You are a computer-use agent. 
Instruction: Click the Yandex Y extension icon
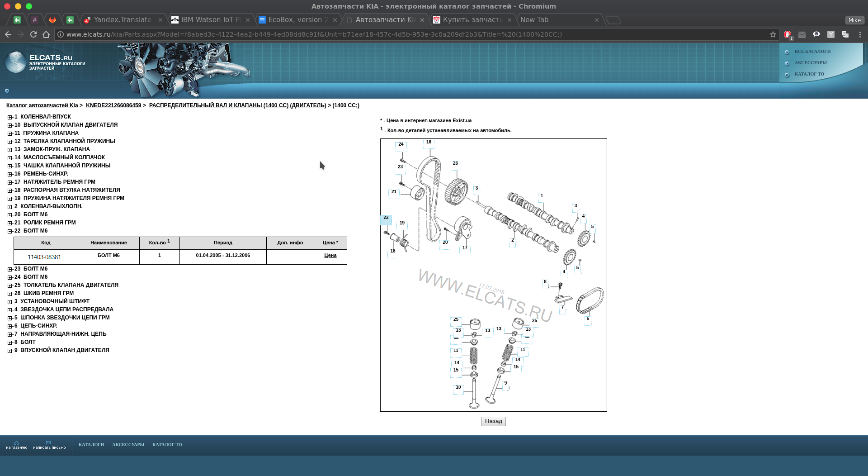point(831,34)
